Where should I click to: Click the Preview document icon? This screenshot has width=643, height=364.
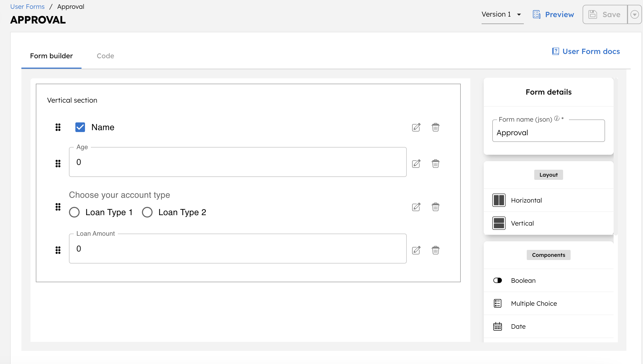click(537, 14)
